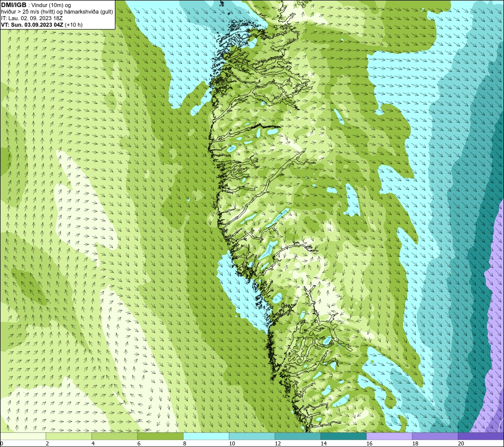Screen dimensions: 504x447
Task: Click the 4-6 m/s green legend swatch
Action: (114, 436)
